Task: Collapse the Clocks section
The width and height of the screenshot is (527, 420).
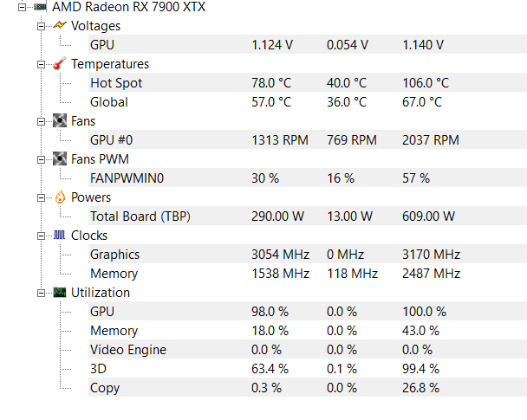Action: pos(41,236)
